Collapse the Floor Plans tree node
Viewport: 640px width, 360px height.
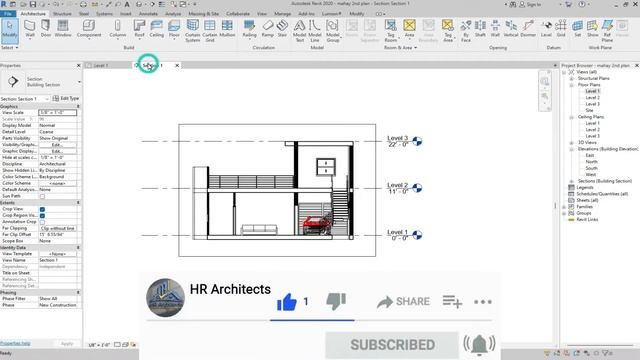click(571, 85)
